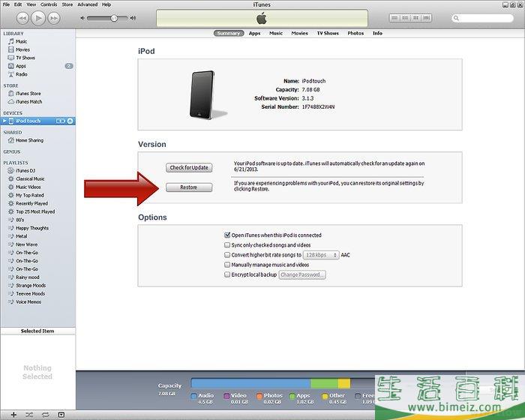Open the Metal playlist
The width and height of the screenshot is (525, 420).
pyautogui.click(x=22, y=236)
